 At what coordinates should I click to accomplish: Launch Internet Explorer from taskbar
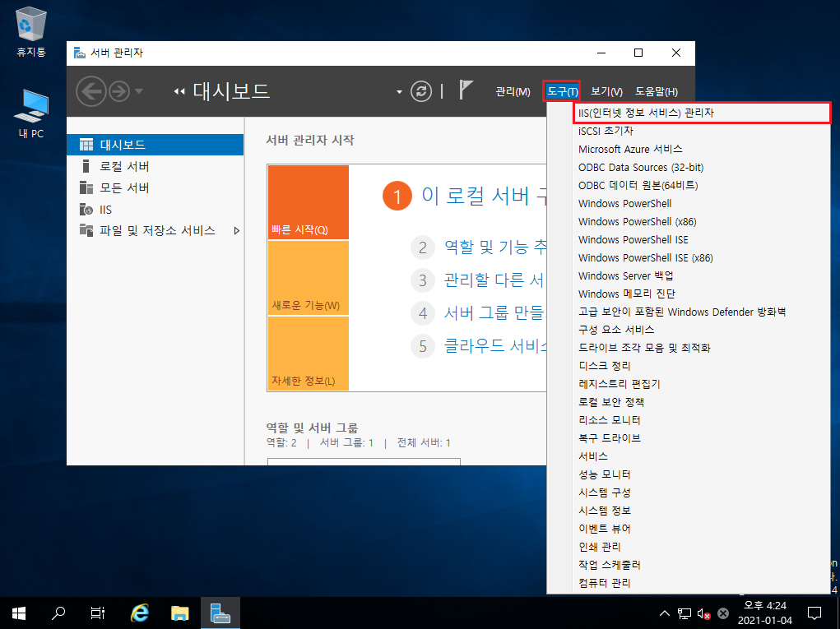[140, 613]
